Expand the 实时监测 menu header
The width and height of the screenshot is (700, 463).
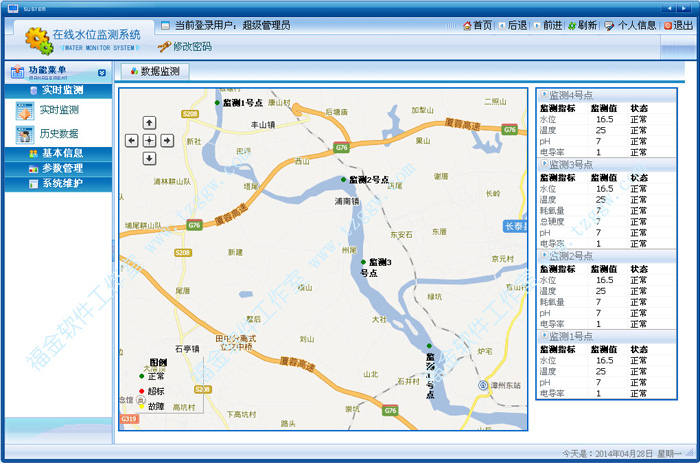pyautogui.click(x=58, y=90)
